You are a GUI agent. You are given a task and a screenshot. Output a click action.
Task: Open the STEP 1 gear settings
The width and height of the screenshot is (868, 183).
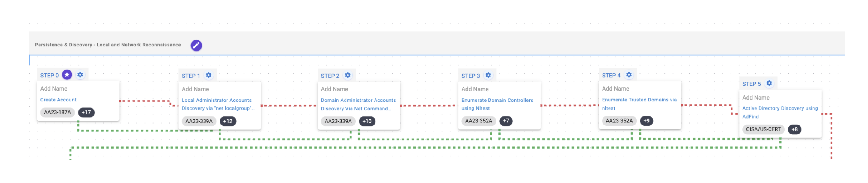(208, 75)
